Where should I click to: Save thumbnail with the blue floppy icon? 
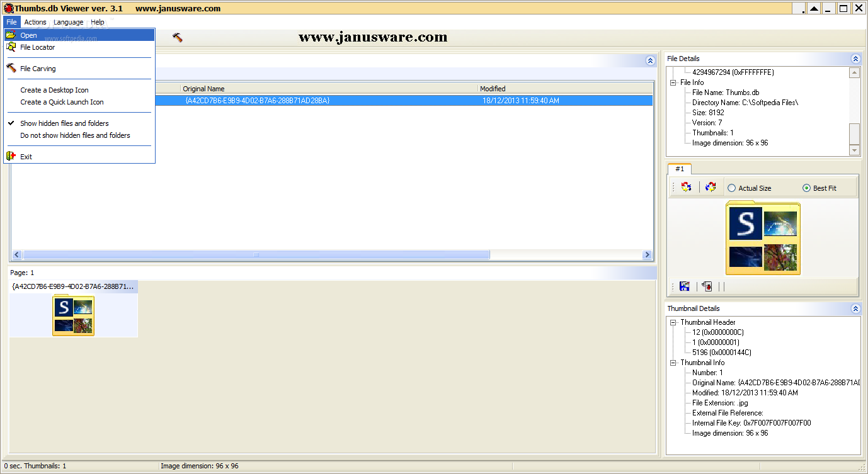(x=685, y=286)
